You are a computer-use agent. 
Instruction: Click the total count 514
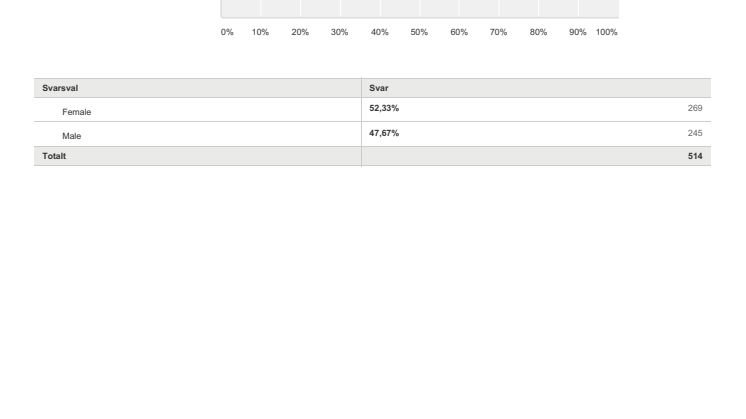click(x=695, y=157)
